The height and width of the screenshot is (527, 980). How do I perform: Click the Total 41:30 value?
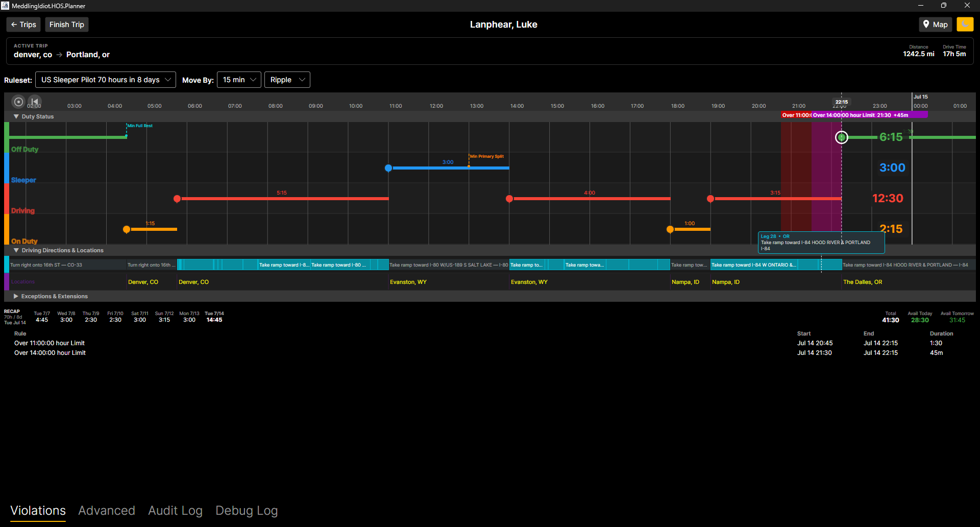(x=891, y=320)
